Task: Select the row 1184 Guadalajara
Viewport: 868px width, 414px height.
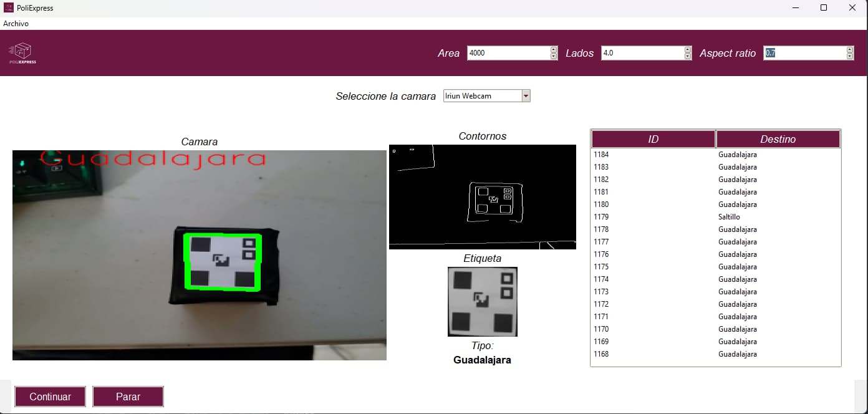Action: click(686, 154)
